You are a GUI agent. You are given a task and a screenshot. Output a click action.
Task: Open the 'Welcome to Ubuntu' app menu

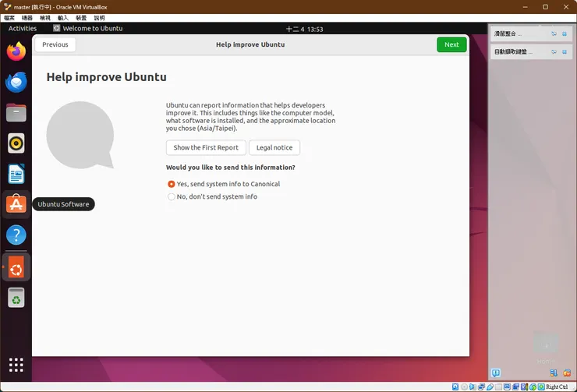(88, 28)
